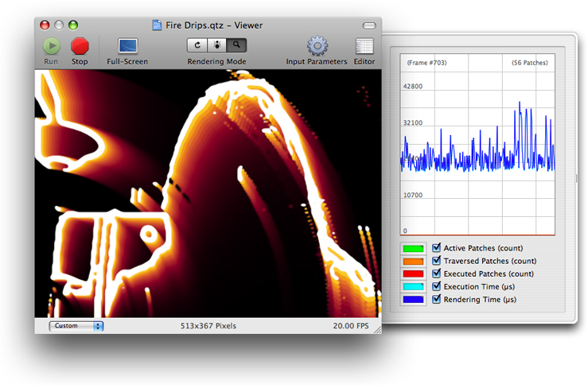Click the Fire Drips.qtz document title icon
The width and height of the screenshot is (588, 388).
(x=158, y=25)
